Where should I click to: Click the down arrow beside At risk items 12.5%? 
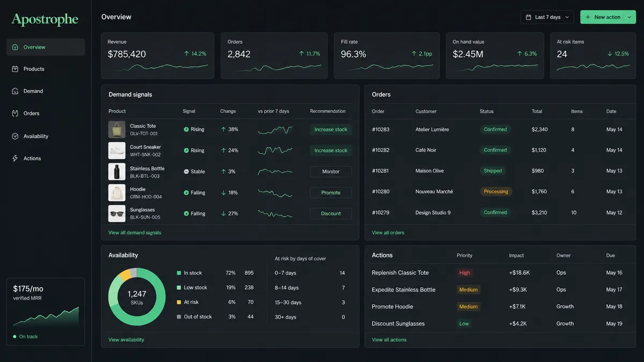[x=610, y=54]
